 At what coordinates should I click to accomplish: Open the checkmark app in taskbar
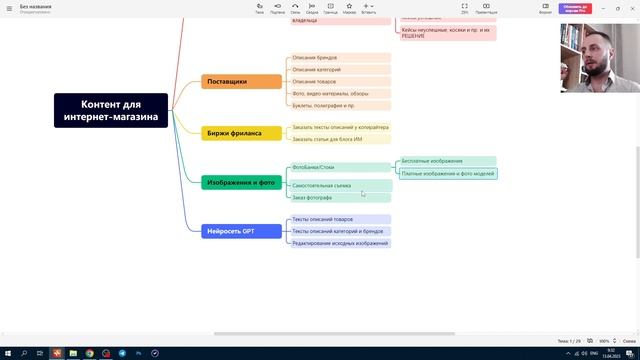click(x=155, y=353)
